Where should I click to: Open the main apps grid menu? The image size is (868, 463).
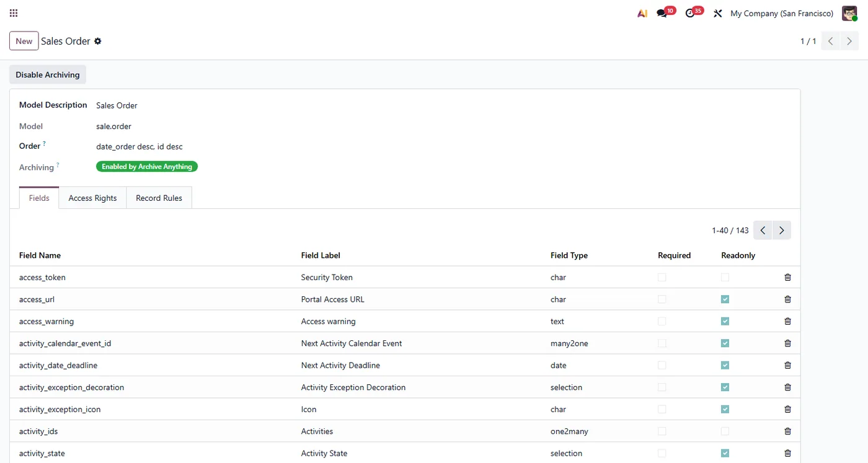click(14, 13)
